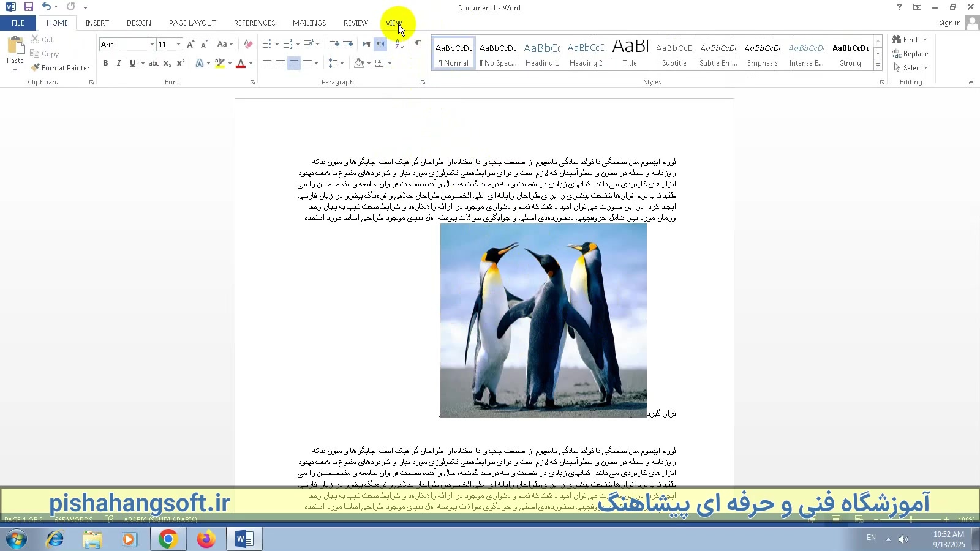
Task: Enable left-to-right text direction
Action: 366,44
